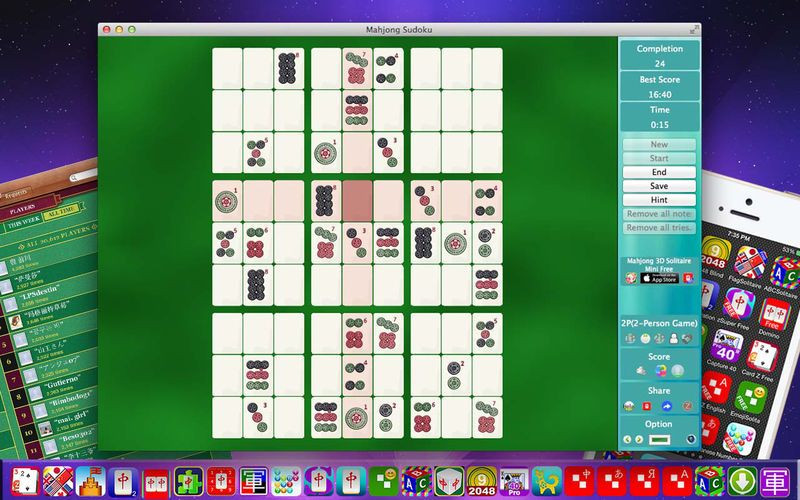Select first icon under 2P(2-Person Game)
800x500 pixels.
tap(631, 338)
